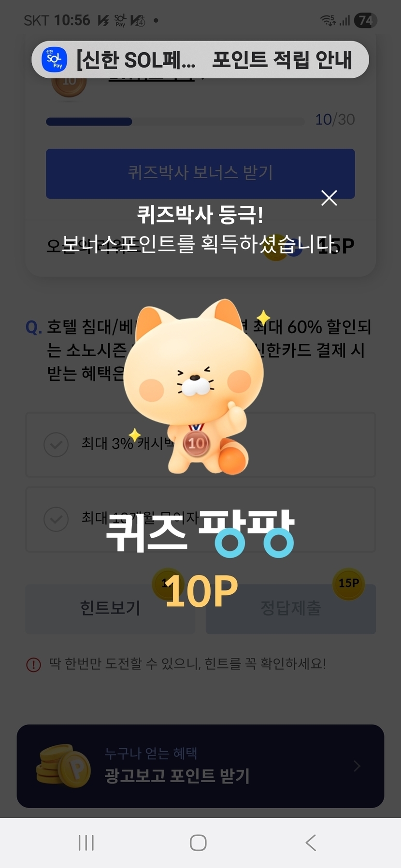Tap the red warning icon beside hint notice
Viewport: 401px width, 868px height.
(x=33, y=665)
